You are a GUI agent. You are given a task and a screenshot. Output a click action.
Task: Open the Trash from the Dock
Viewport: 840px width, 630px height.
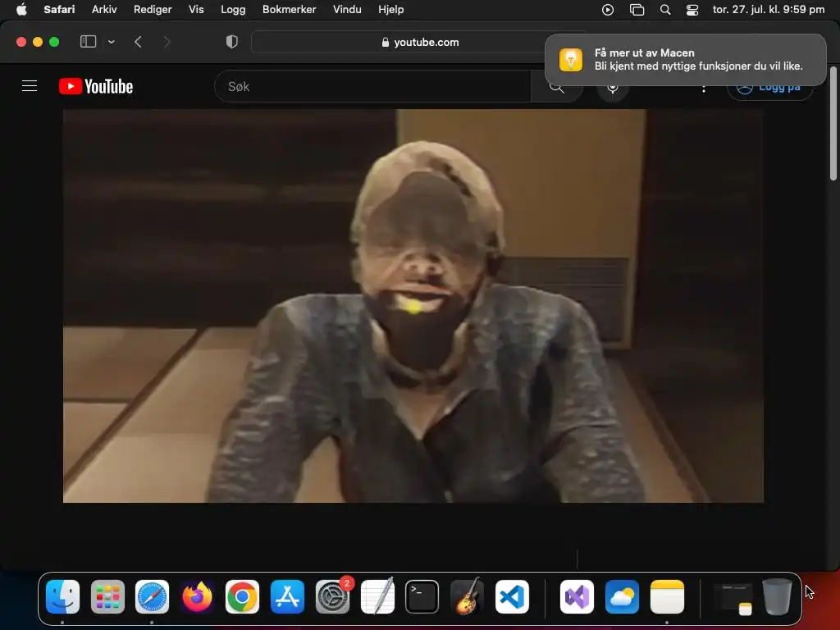click(777, 596)
